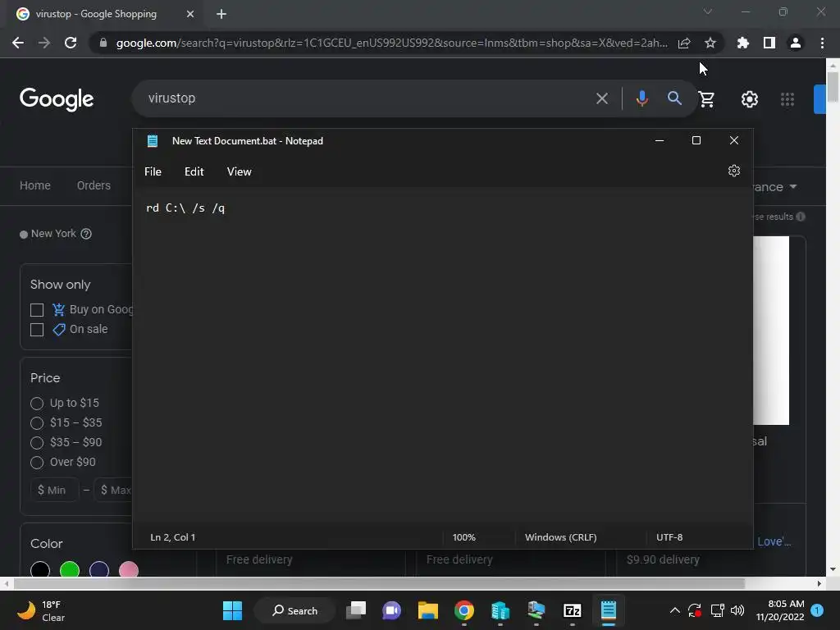This screenshot has height=630, width=840.
Task: Open Teams Chat taskbar icon
Action: pos(391,610)
